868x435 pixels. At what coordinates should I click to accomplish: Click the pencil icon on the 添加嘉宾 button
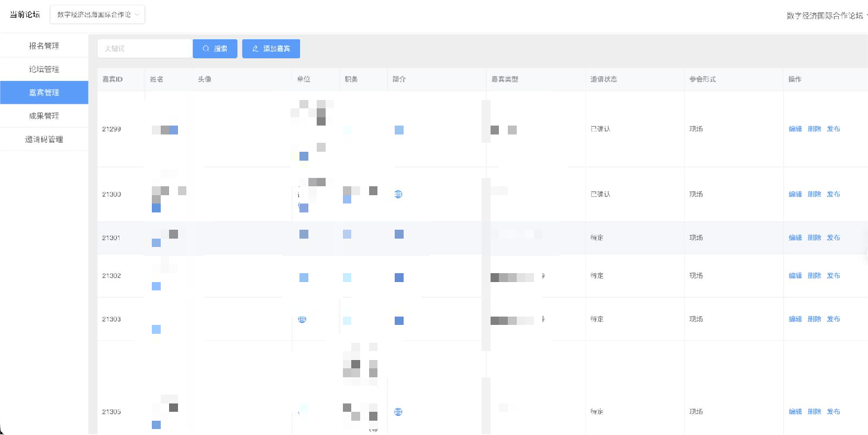(x=255, y=49)
